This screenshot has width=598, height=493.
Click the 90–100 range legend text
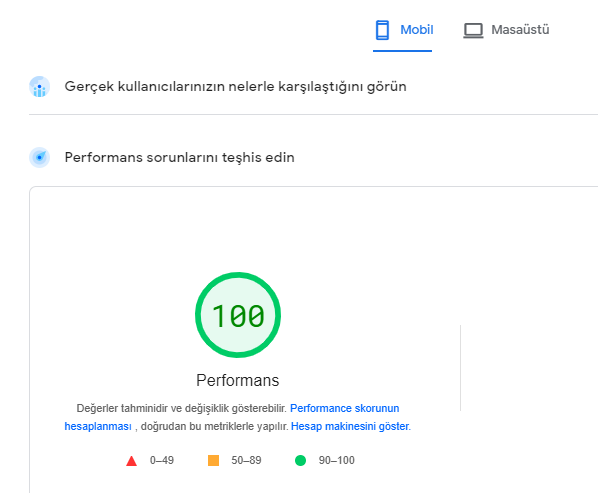pos(337,460)
